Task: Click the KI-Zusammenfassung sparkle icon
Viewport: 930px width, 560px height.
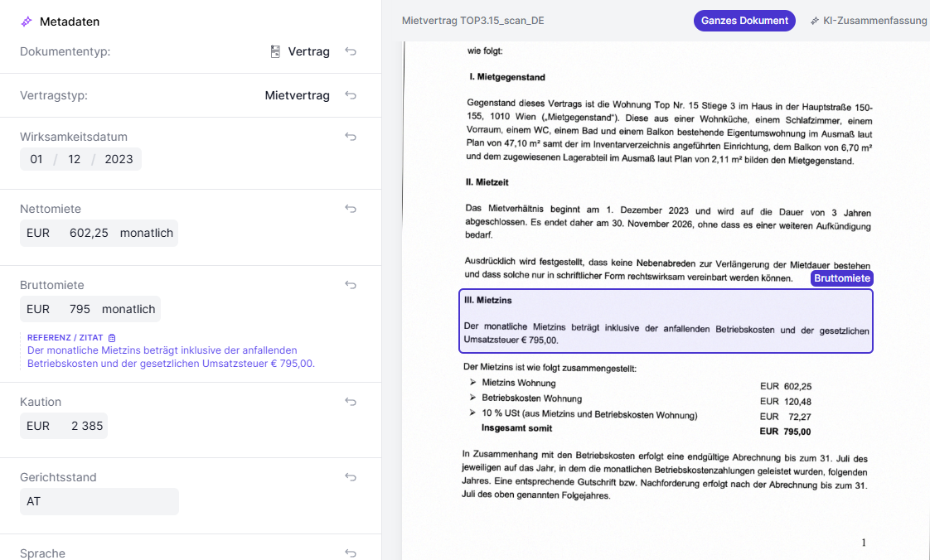Action: click(x=815, y=21)
